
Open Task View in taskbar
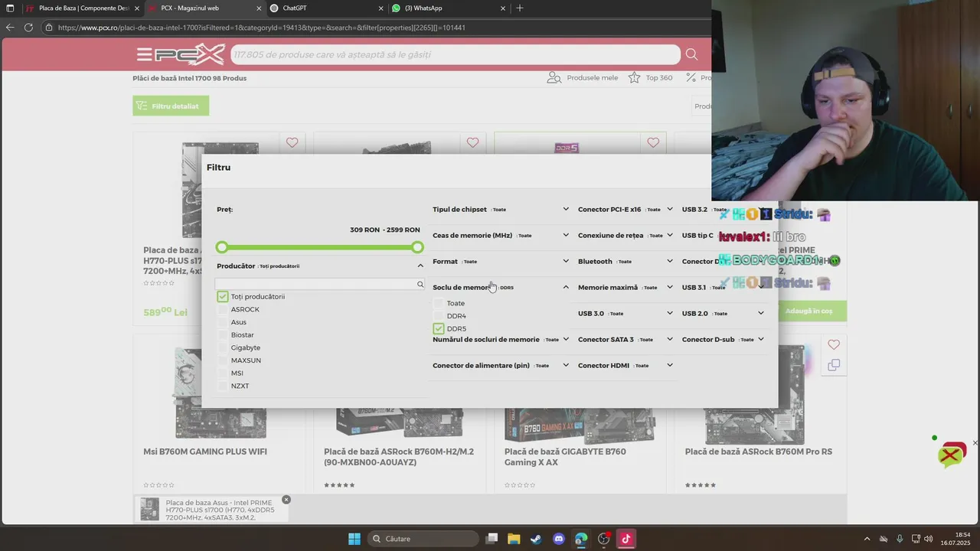click(x=492, y=539)
